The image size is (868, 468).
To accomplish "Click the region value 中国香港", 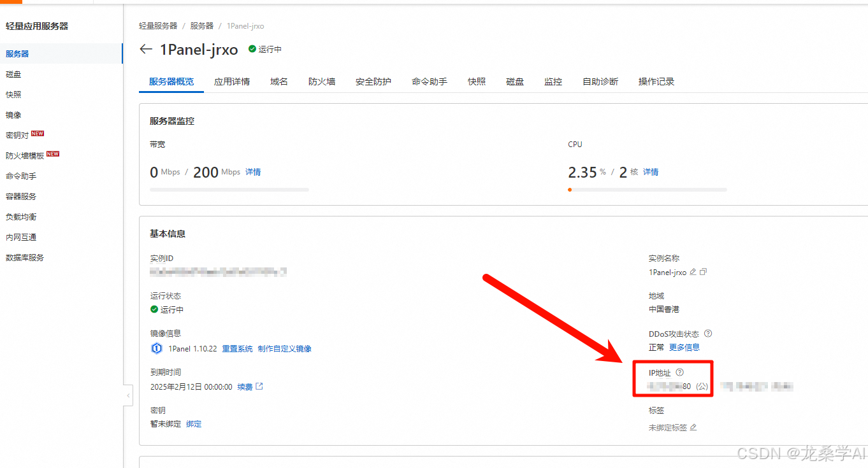I will [664, 309].
